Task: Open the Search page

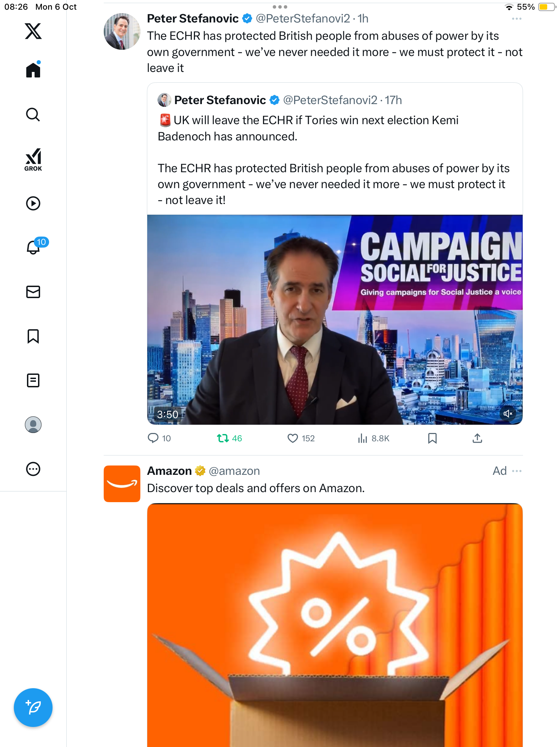Action: tap(33, 115)
